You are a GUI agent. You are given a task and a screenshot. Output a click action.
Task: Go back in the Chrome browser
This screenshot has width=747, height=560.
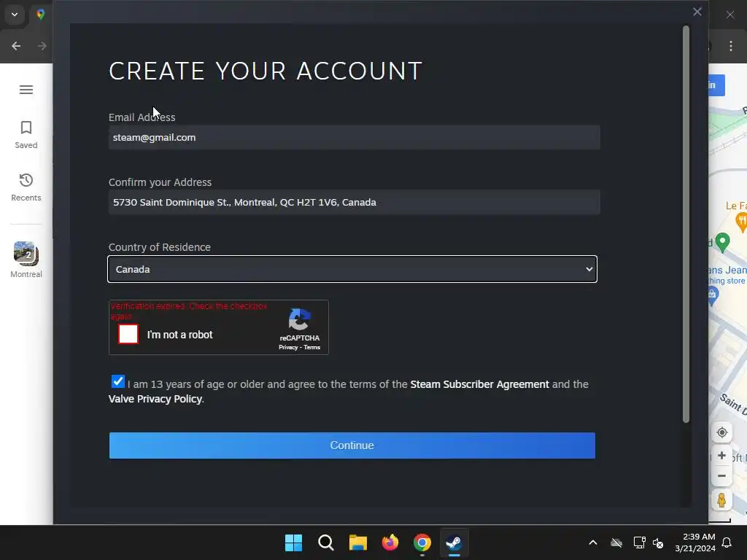pos(16,46)
